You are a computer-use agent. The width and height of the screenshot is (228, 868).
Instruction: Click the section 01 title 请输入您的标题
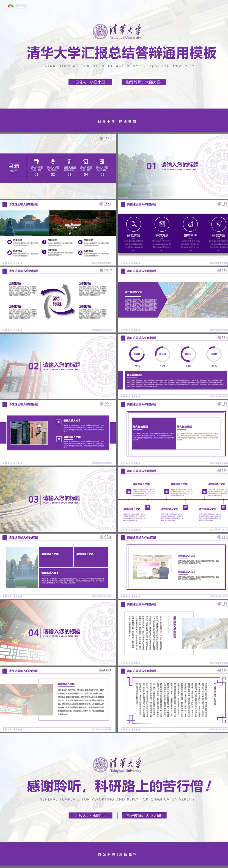pos(180,164)
